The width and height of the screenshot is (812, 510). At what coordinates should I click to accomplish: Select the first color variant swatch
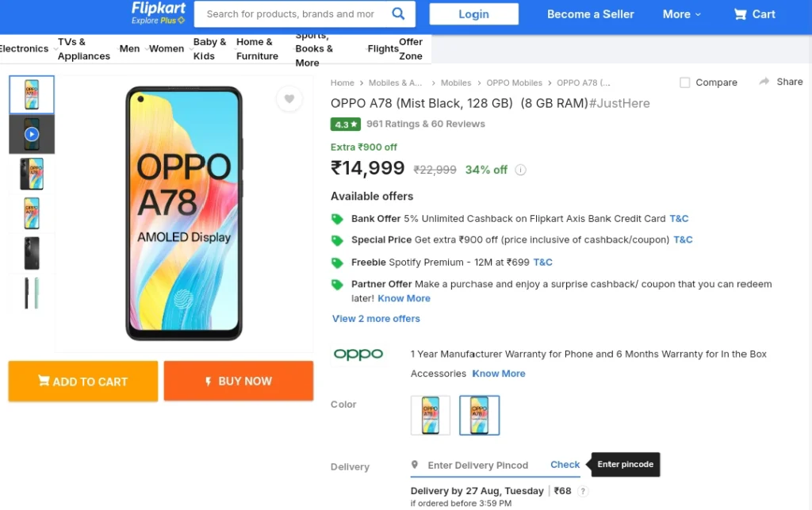coord(431,416)
